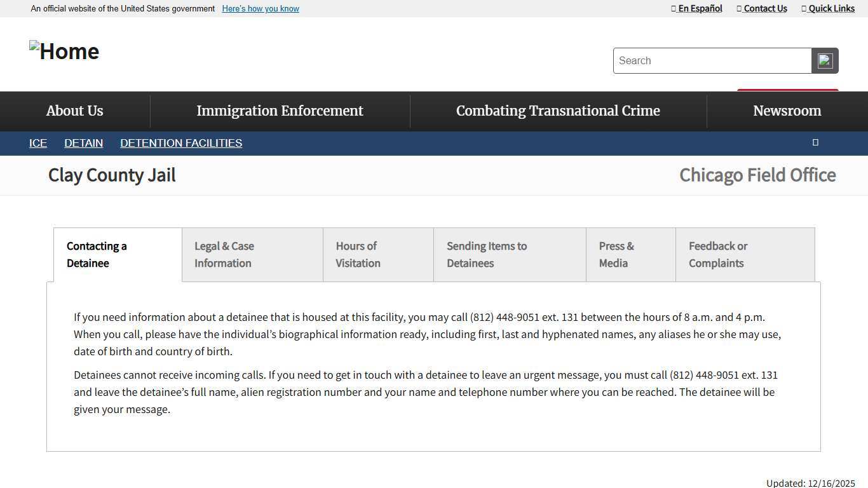The width and height of the screenshot is (868, 488).
Task: Click into the Search input field
Action: [x=712, y=61]
